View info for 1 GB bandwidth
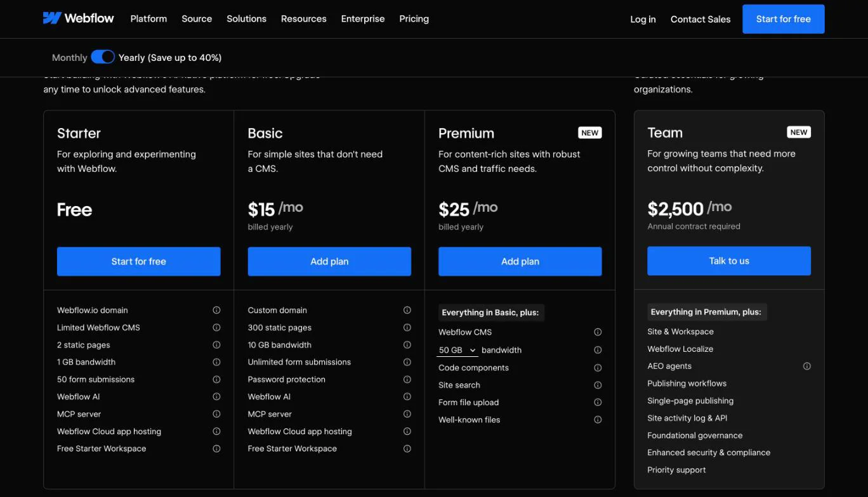This screenshot has height=497, width=868. [216, 362]
